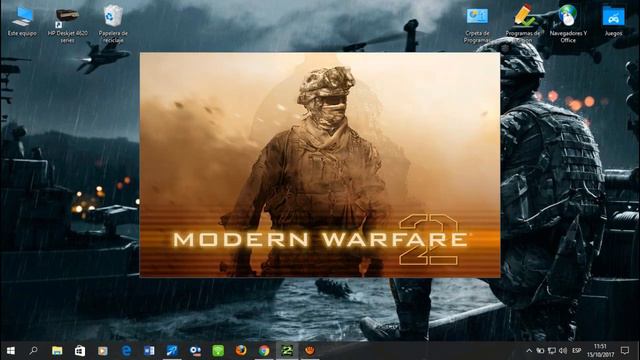Open the Juegos folder icon
This screenshot has width=640, height=360.
click(x=613, y=21)
